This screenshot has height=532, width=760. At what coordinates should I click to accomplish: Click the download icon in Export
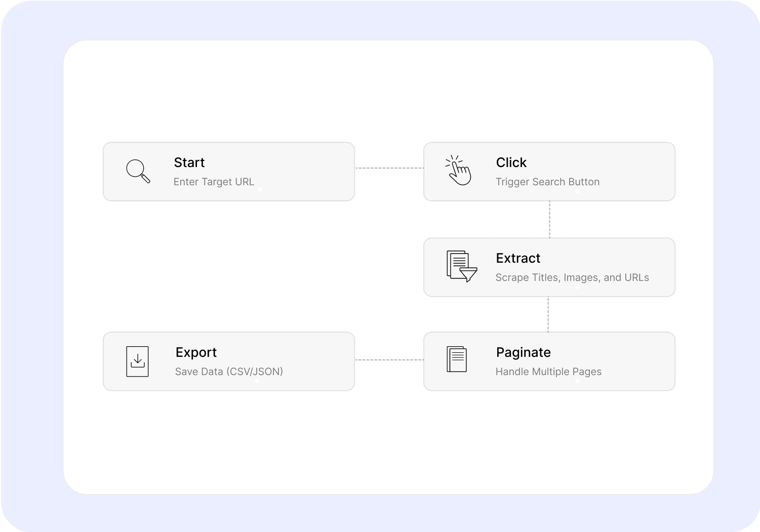click(137, 361)
